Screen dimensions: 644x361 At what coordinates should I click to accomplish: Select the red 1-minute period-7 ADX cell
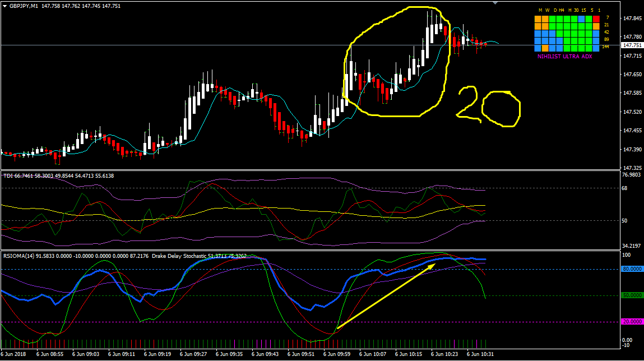tap(596, 19)
